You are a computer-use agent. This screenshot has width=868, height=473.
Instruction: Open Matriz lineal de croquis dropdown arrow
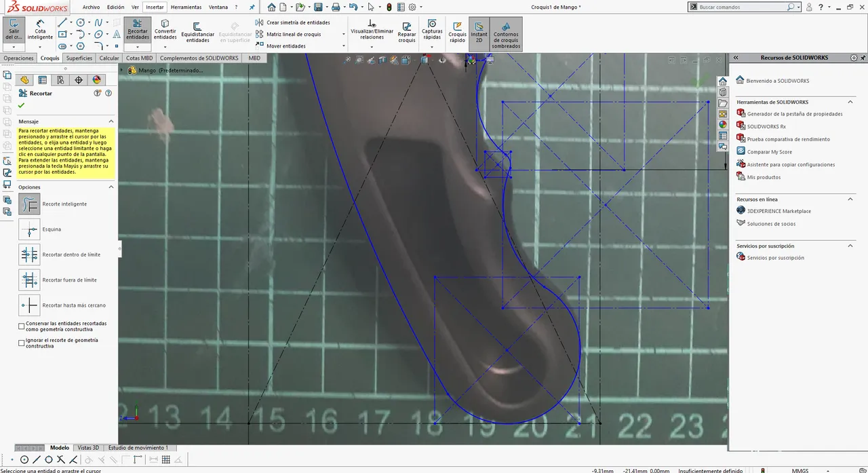coord(344,34)
